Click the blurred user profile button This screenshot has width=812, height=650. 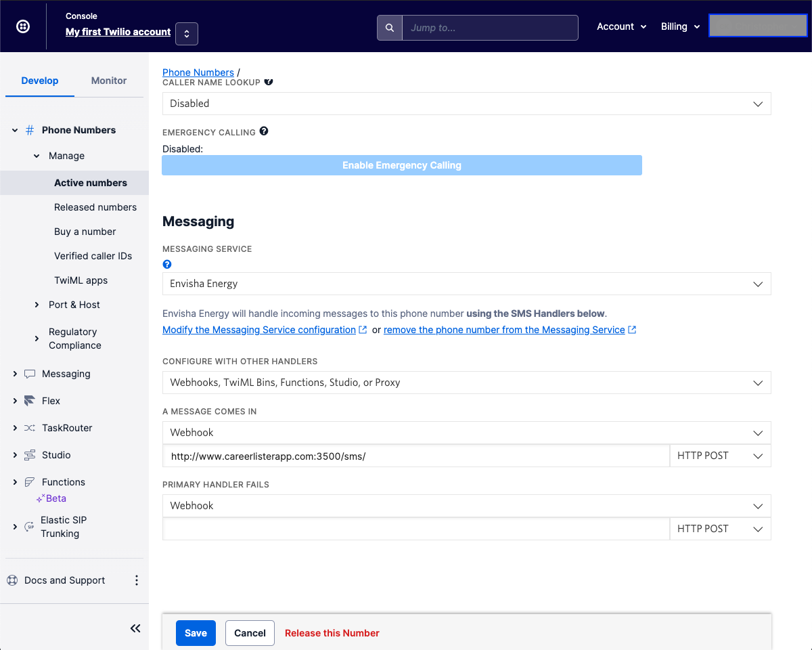(x=758, y=26)
